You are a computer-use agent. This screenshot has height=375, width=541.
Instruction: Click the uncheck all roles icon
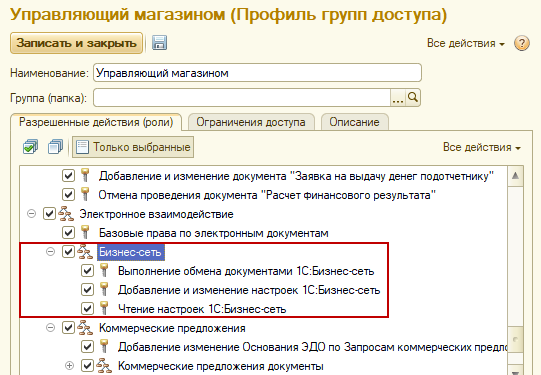(x=55, y=147)
